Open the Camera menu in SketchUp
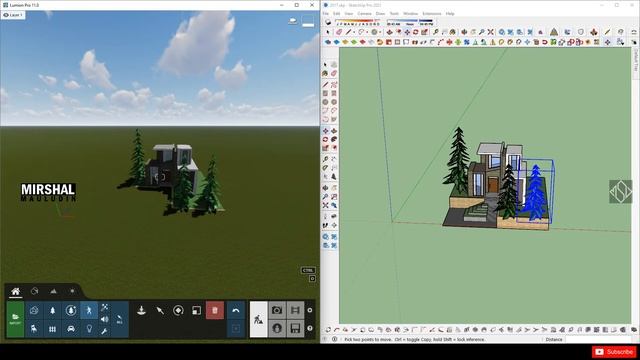The height and width of the screenshot is (360, 640). click(x=364, y=13)
